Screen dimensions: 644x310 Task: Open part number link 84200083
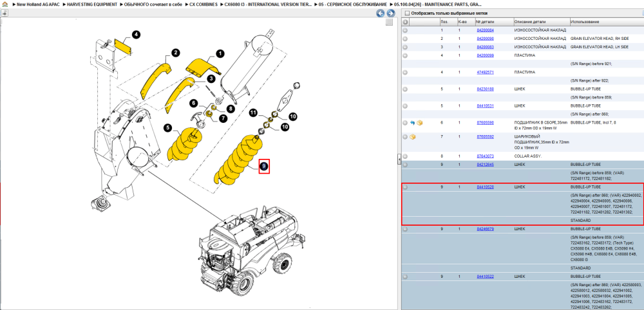click(x=485, y=47)
